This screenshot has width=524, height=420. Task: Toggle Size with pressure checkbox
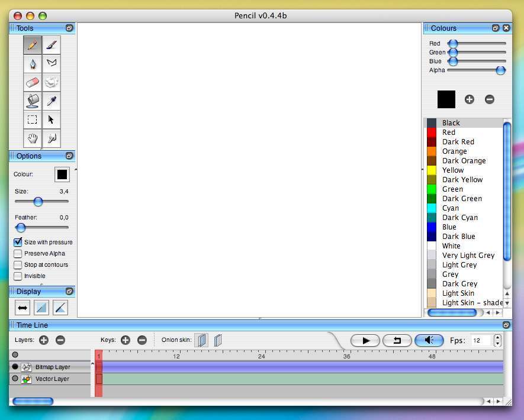tap(18, 242)
